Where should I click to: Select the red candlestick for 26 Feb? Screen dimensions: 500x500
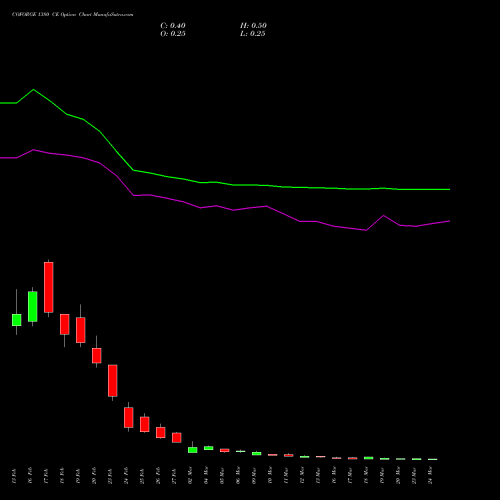(161, 432)
